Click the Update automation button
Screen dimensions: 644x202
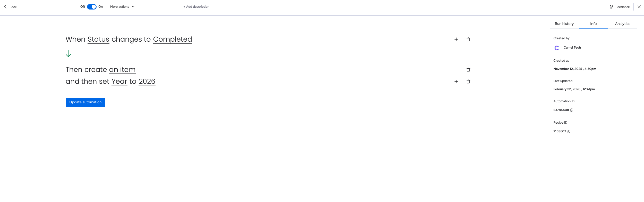coord(85,102)
